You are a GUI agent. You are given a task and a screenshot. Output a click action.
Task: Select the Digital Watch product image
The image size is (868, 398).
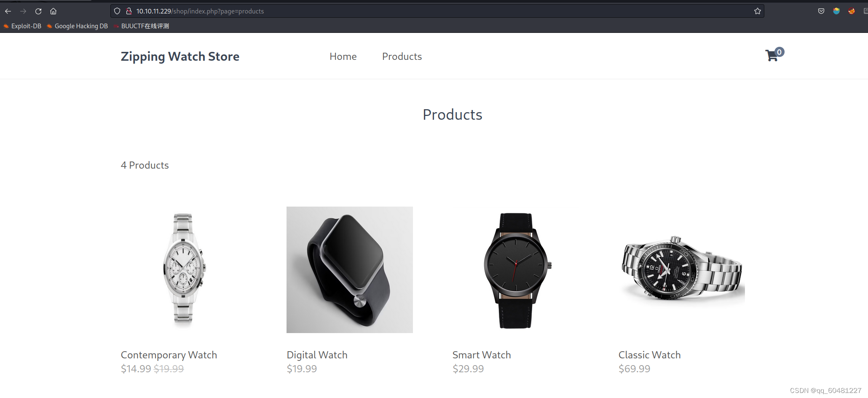(350, 270)
